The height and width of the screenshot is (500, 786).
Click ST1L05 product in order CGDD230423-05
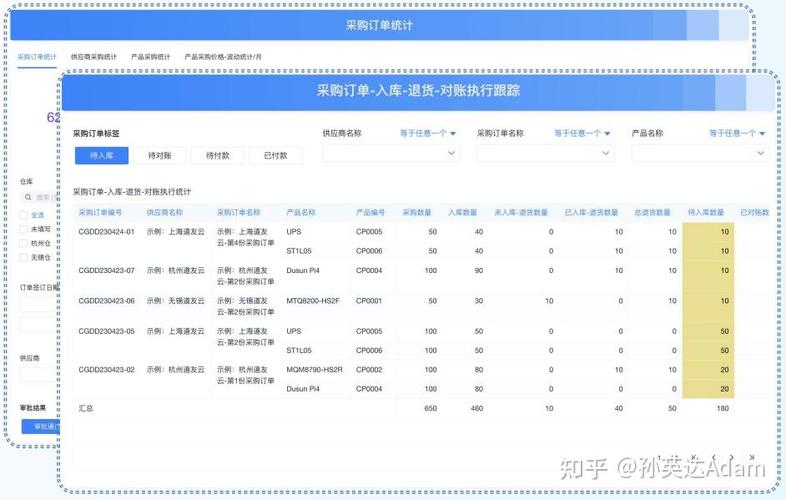tap(299, 350)
